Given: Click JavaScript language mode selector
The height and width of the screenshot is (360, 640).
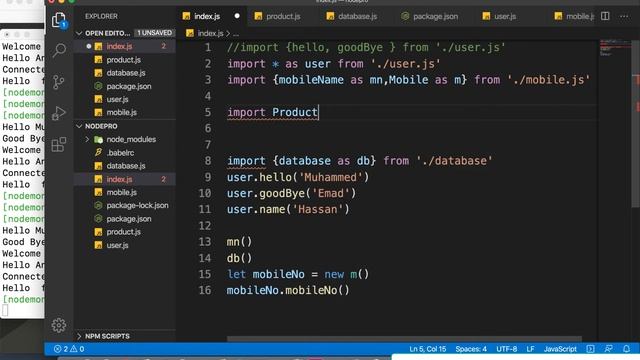Looking at the screenshot, I should 560,349.
